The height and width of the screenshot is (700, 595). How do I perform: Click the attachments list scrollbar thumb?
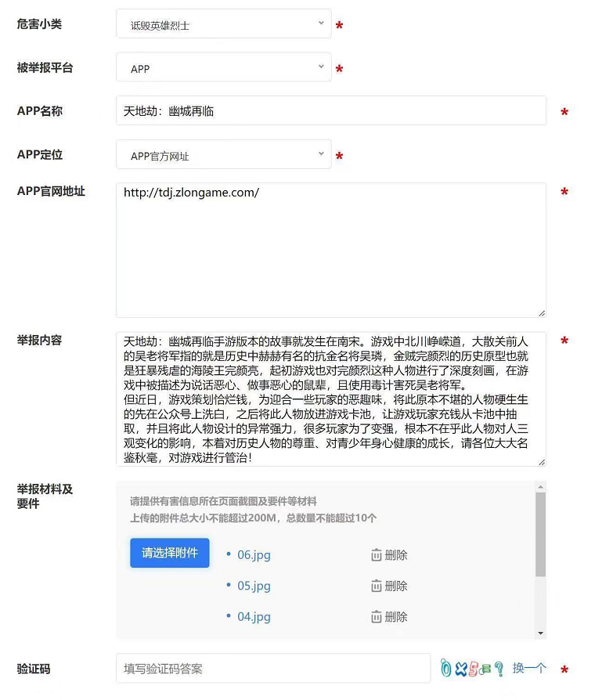coord(540,534)
